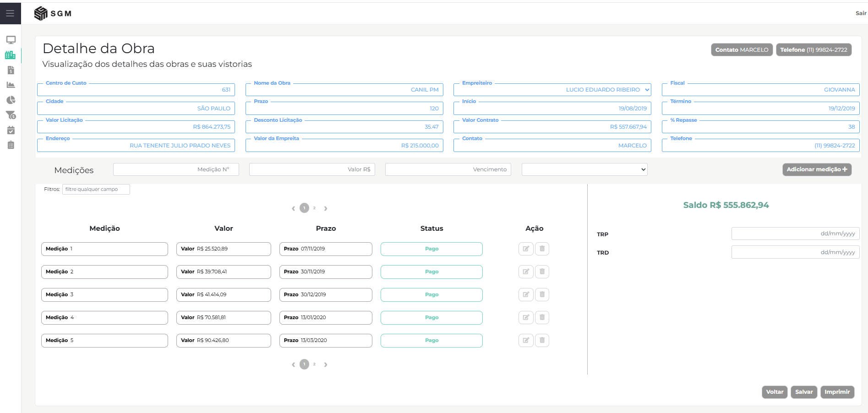Image resolution: width=868 pixels, height=413 pixels.
Task: Click the Salvar button
Action: pos(803,392)
